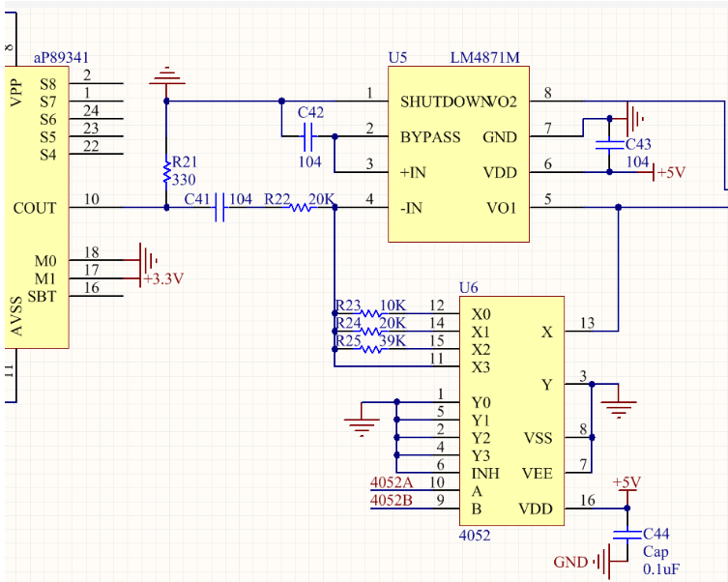Click R24 value 20K
The height and width of the screenshot is (582, 728).
tap(393, 323)
